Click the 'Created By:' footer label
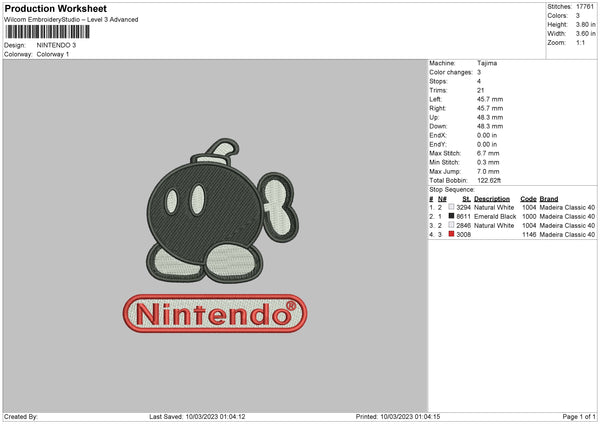 (21, 416)
